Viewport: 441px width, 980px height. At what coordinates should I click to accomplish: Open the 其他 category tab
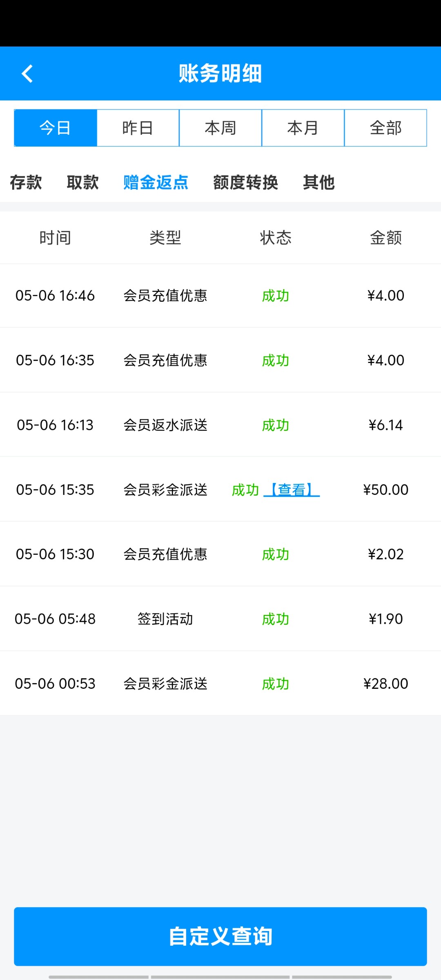click(318, 182)
